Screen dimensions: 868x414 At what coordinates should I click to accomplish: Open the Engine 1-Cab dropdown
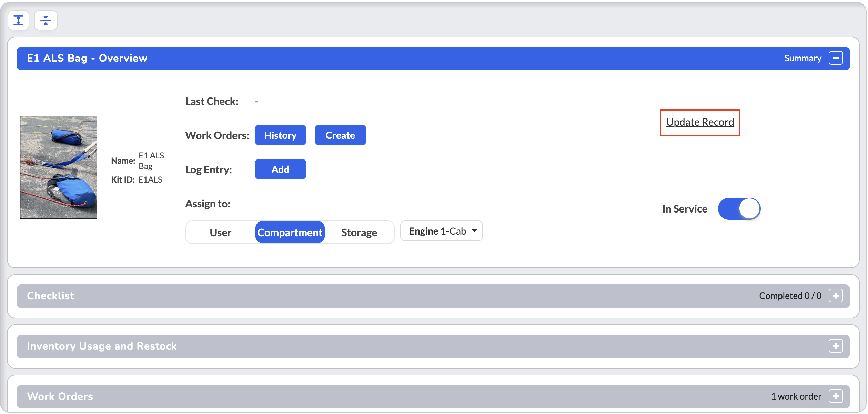tap(441, 231)
